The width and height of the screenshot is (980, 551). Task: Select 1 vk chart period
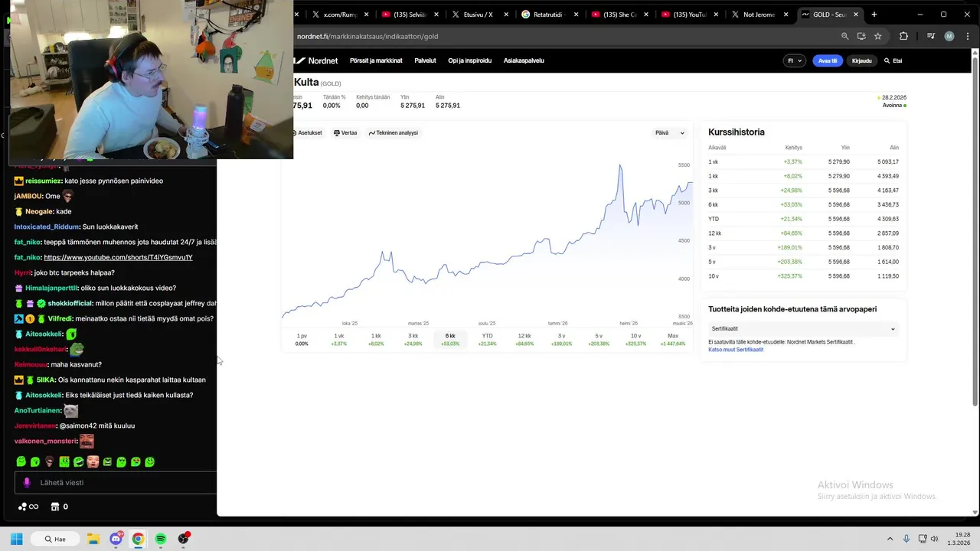click(x=338, y=339)
